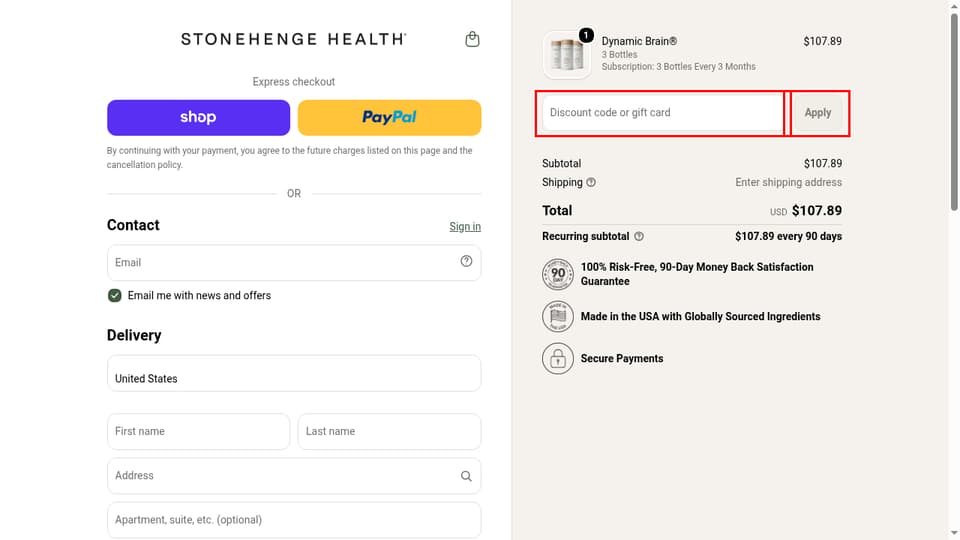The width and height of the screenshot is (960, 540).
Task: Open the shopping bag cart icon
Action: pos(472,39)
